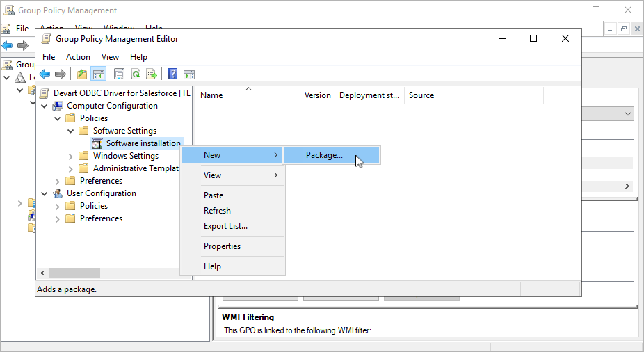Click forward arrow in Group Policy Management toolbar

click(23, 45)
